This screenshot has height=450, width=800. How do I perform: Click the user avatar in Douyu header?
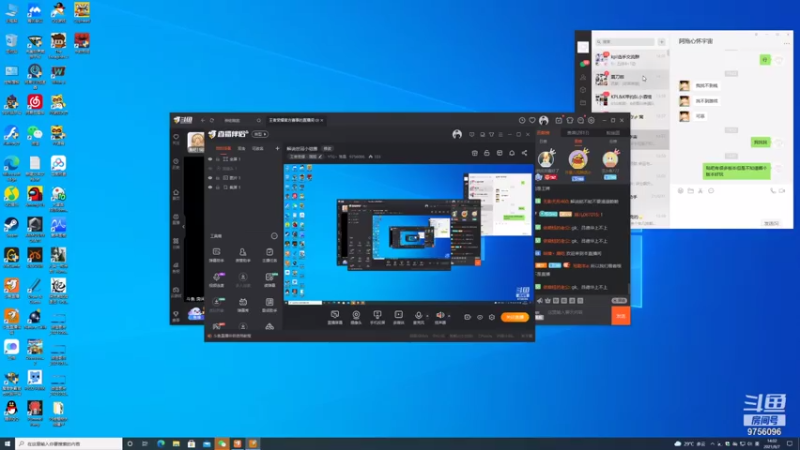544,120
